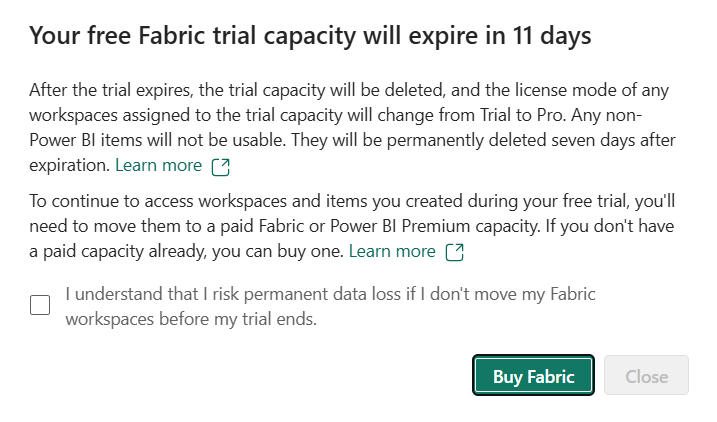This screenshot has width=717, height=422.
Task: Dismiss the dialog with the Close button
Action: point(646,375)
